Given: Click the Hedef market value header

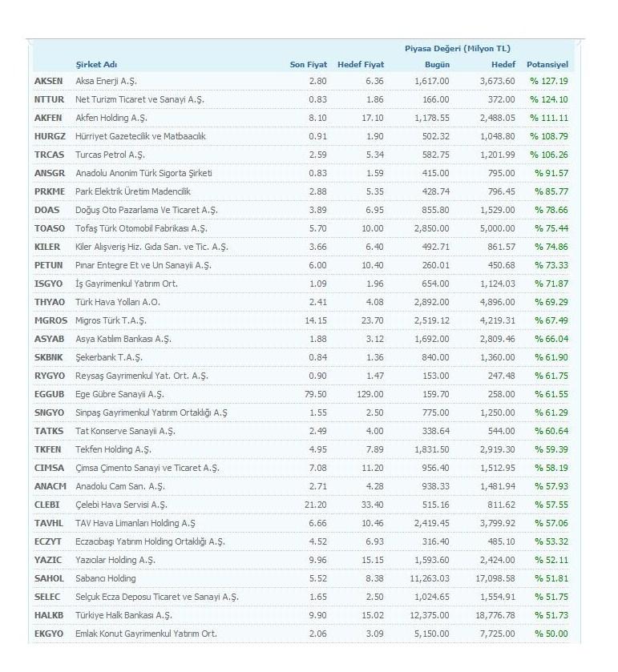Looking at the screenshot, I should 503,65.
